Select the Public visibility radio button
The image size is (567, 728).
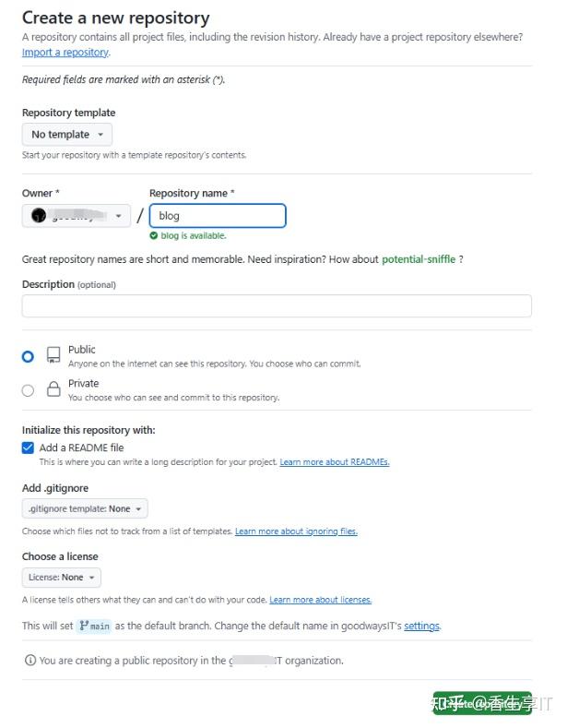[28, 356]
